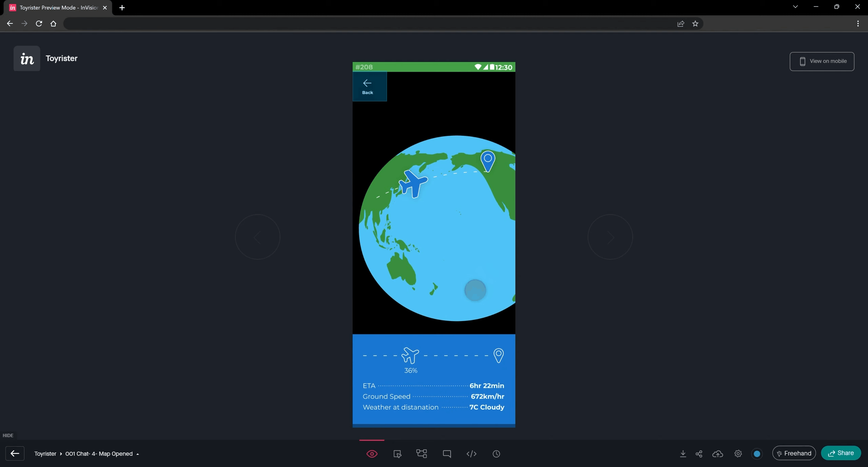Click the back arrow in bottom bar
Image resolution: width=868 pixels, height=467 pixels.
(15, 453)
